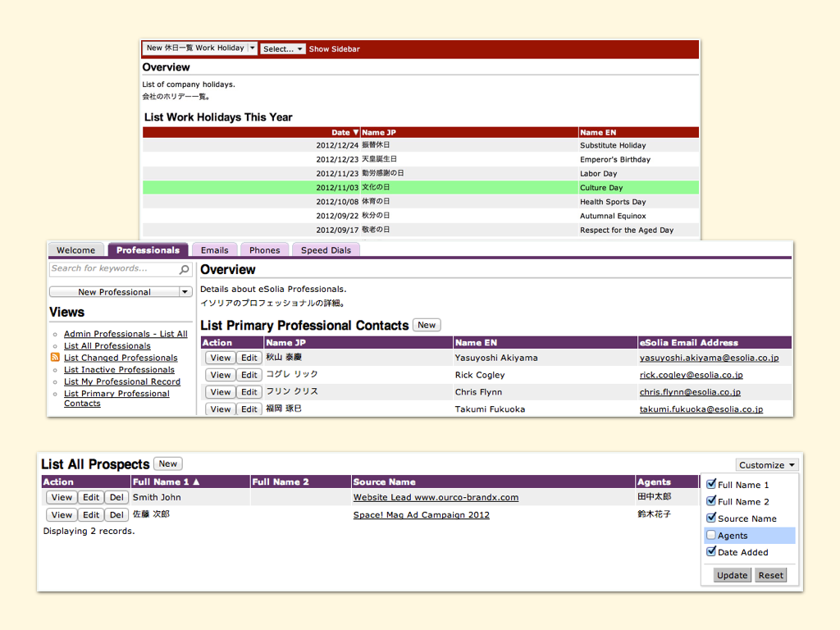Delete the Smith John prospect record
Image resolution: width=840 pixels, height=630 pixels.
point(116,497)
